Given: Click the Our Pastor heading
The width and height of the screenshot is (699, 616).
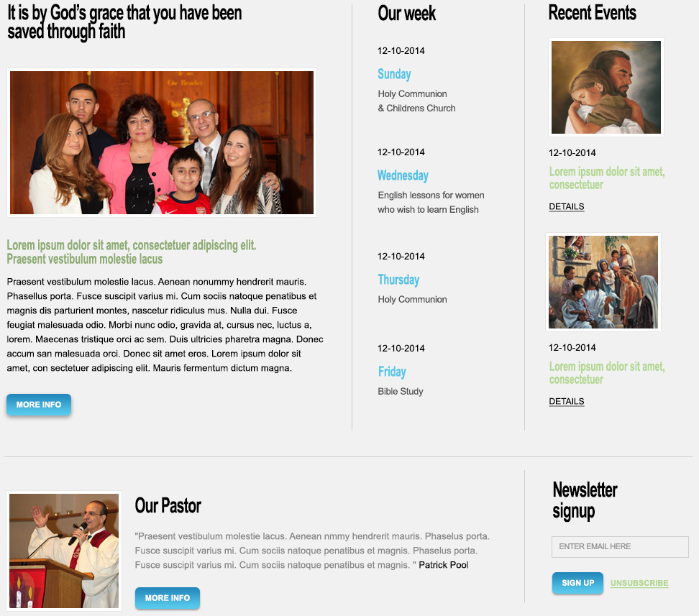Looking at the screenshot, I should [168, 506].
